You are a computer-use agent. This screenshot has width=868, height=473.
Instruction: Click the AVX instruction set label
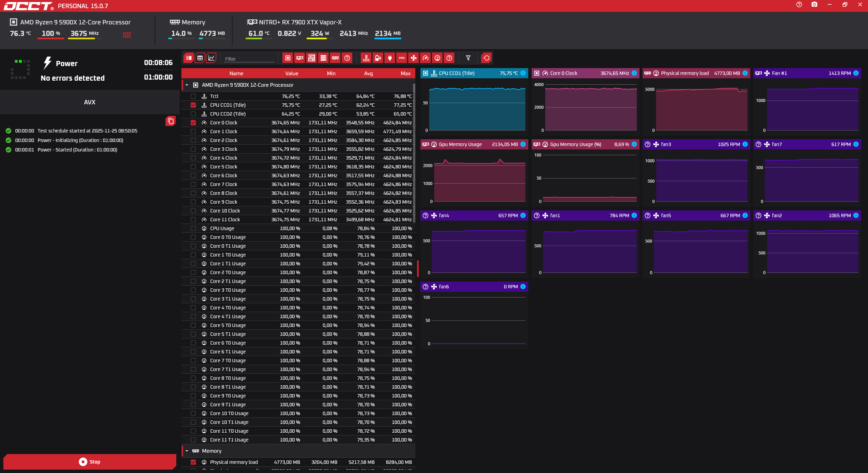[90, 102]
